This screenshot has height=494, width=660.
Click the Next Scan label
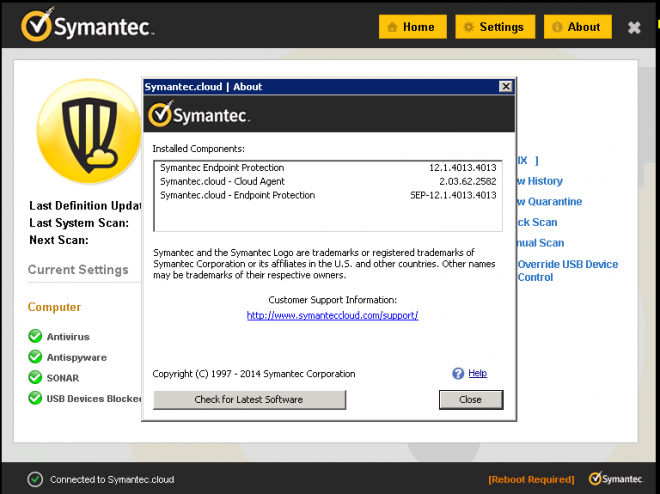[x=59, y=240]
